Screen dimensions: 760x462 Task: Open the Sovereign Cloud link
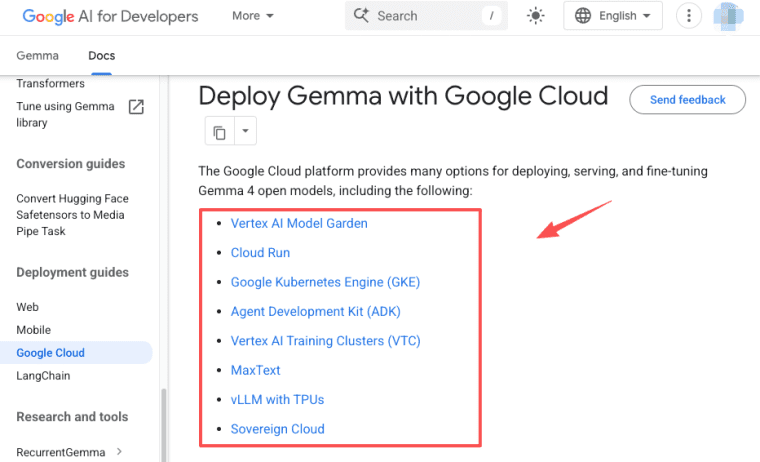278,429
